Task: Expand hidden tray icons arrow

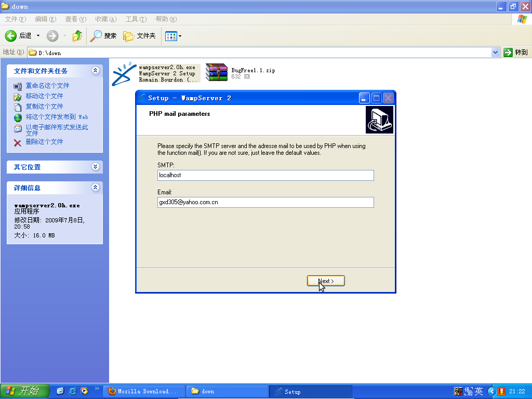Action: (491, 392)
